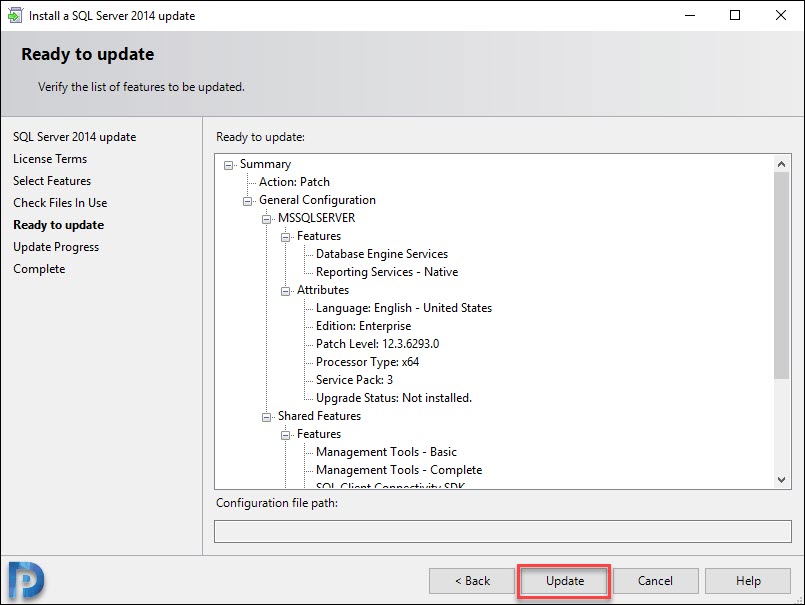The height and width of the screenshot is (605, 805).
Task: Click the scrollbar down arrow
Action: coord(781,480)
